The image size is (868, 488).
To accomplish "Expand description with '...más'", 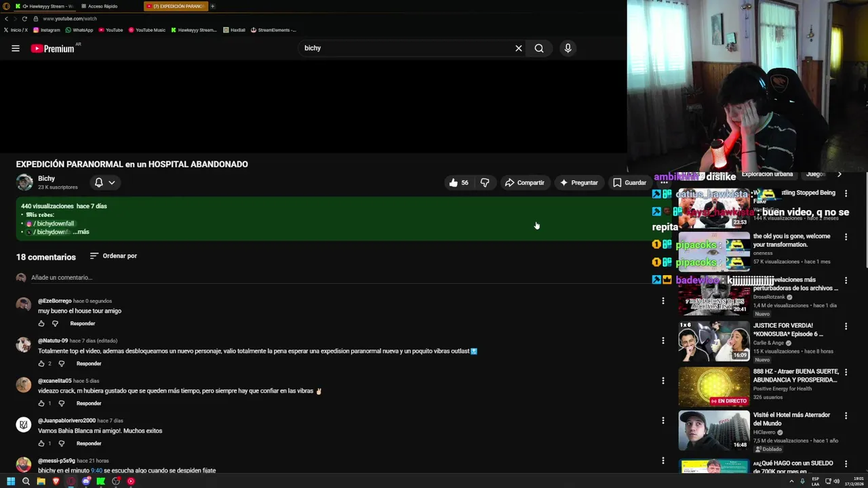I will pyautogui.click(x=81, y=232).
